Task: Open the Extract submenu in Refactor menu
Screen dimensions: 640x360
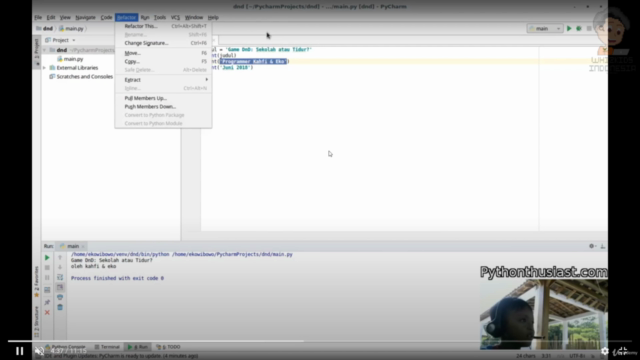Action: coord(163,80)
